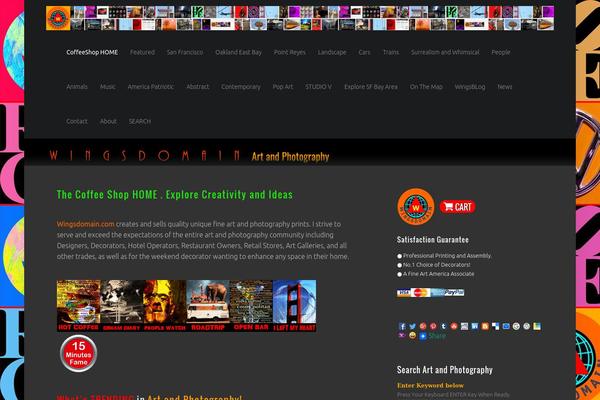Open the WingsBlog menu item
This screenshot has height=400, width=600.
(x=470, y=87)
